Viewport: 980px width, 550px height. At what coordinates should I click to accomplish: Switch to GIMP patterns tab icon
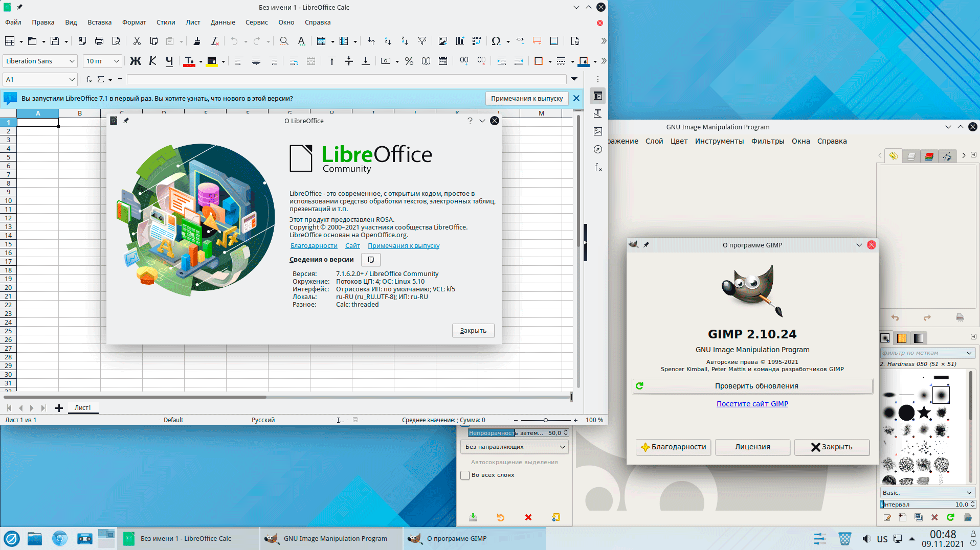tap(902, 338)
